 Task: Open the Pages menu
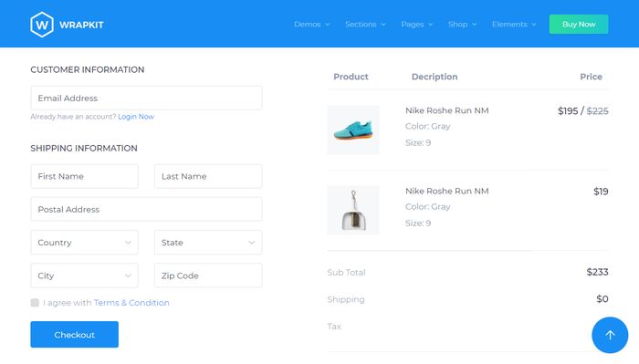click(x=416, y=25)
